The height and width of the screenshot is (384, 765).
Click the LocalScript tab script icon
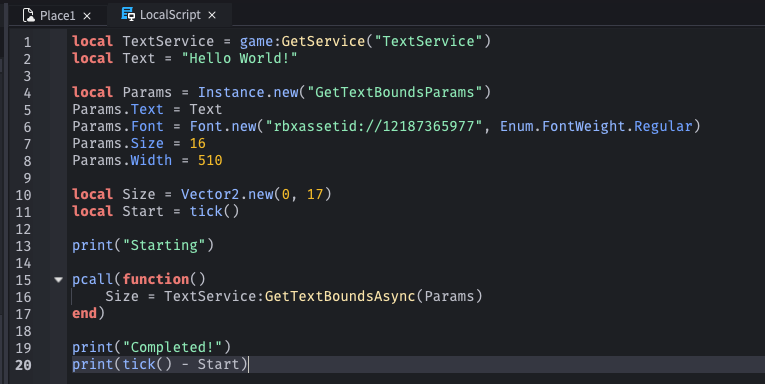[128, 14]
